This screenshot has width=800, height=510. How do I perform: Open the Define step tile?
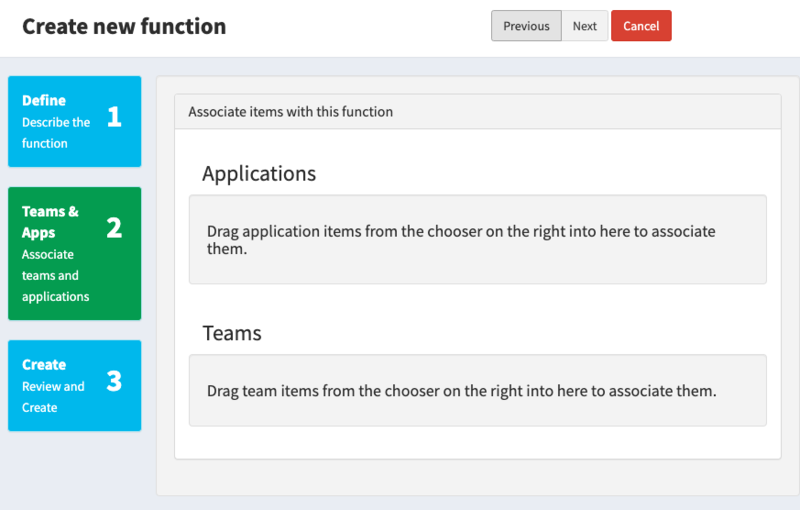[74, 121]
